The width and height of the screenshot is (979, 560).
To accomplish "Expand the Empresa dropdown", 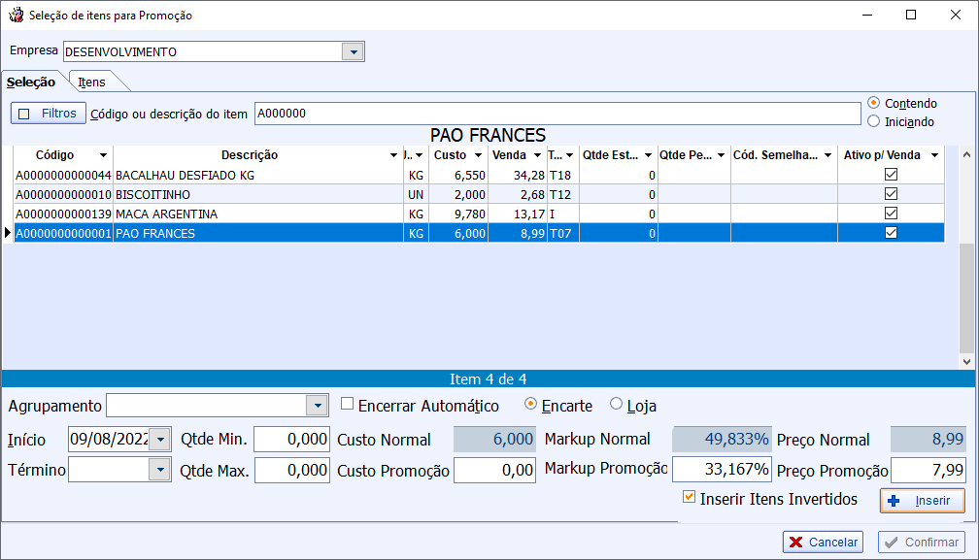I will tap(354, 51).
